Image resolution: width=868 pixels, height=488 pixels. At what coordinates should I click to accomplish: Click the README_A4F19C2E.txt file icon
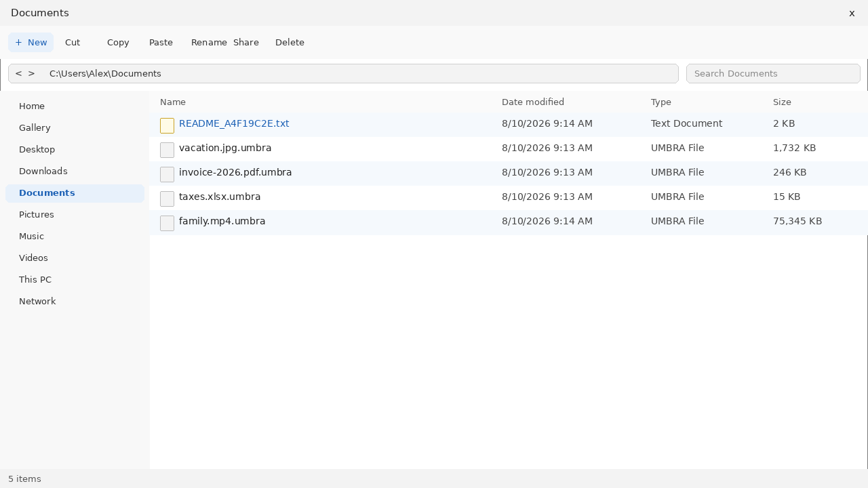pyautogui.click(x=167, y=125)
